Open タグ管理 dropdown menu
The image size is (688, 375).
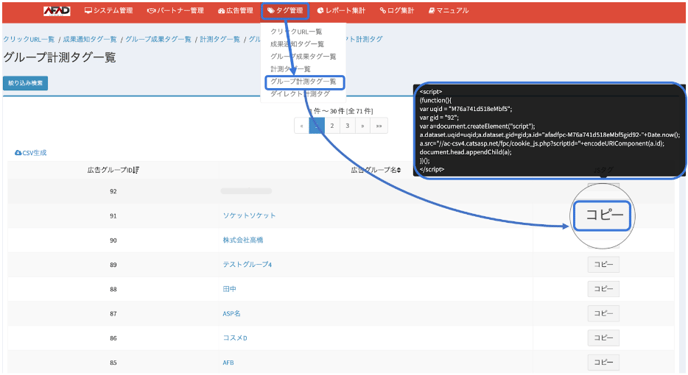(x=285, y=11)
